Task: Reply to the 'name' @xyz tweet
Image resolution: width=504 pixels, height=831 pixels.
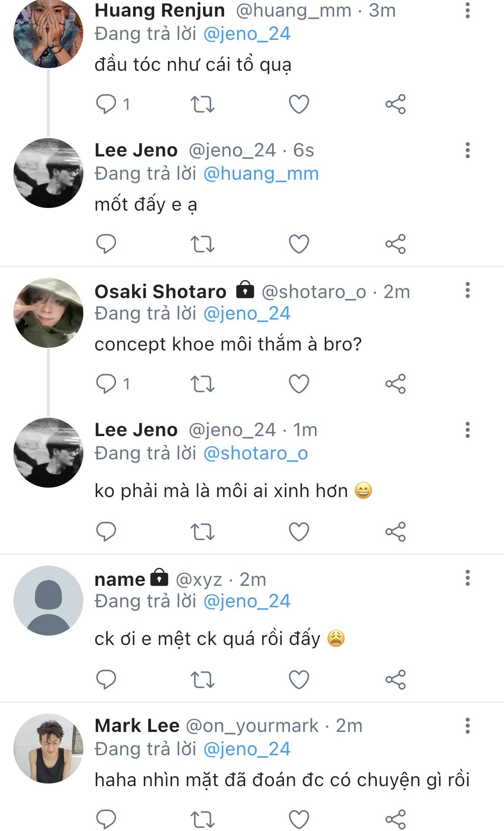Action: (x=106, y=680)
